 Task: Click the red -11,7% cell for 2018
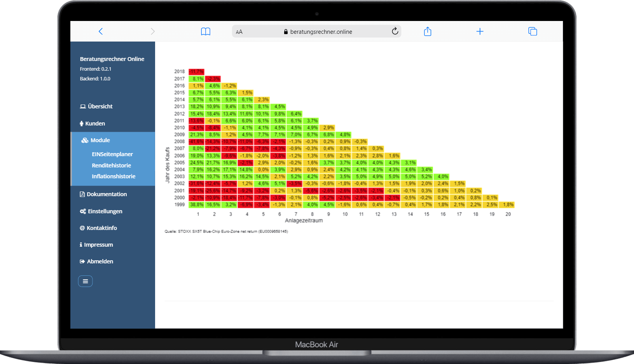(197, 72)
